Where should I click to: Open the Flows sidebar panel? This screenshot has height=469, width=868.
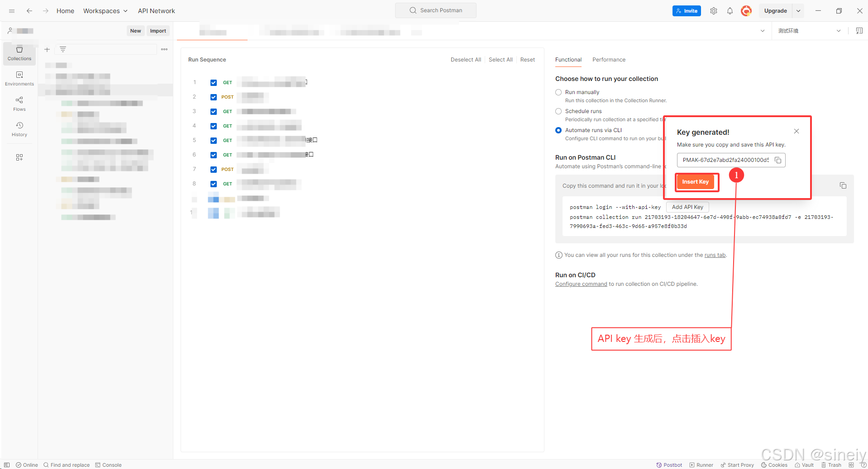19,104
